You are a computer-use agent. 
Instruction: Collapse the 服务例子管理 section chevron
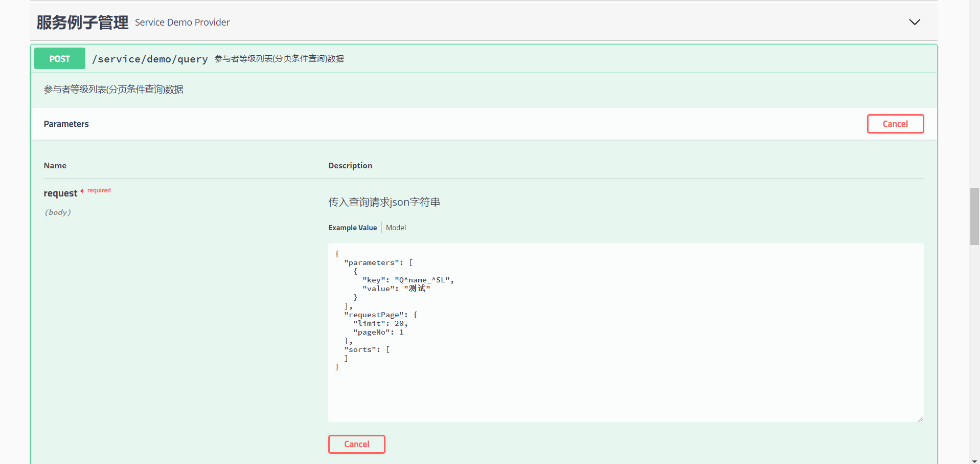coord(914,22)
